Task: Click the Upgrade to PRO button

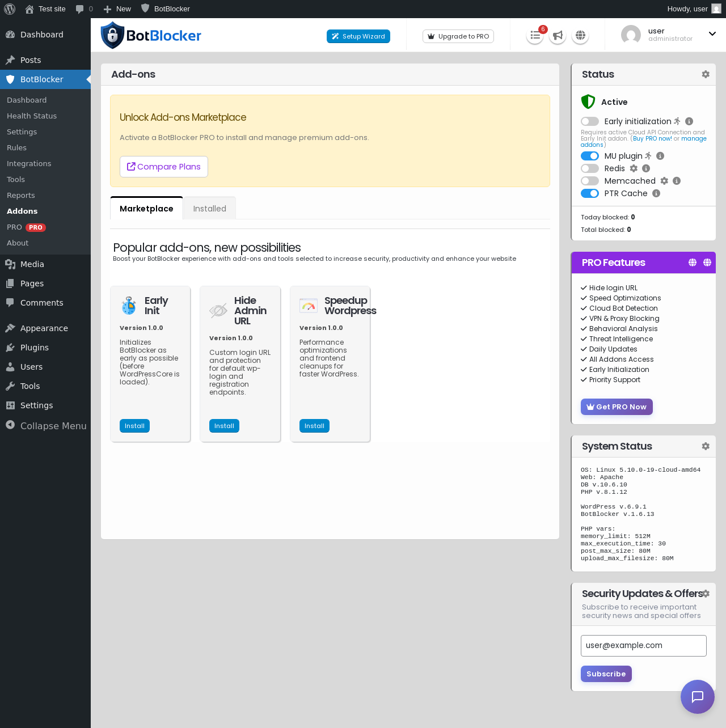Action: pyautogui.click(x=458, y=36)
